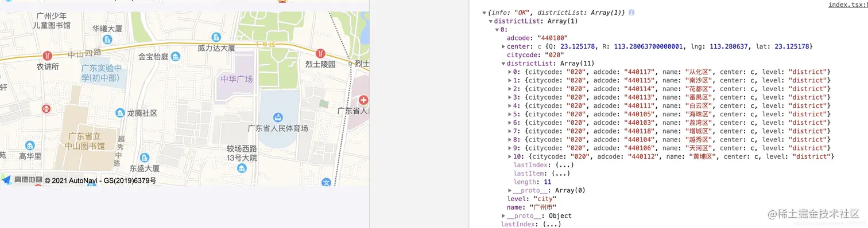Evaluate lastIndex (...) getter above lastItem
This screenshot has height=228, width=868.
[564, 165]
